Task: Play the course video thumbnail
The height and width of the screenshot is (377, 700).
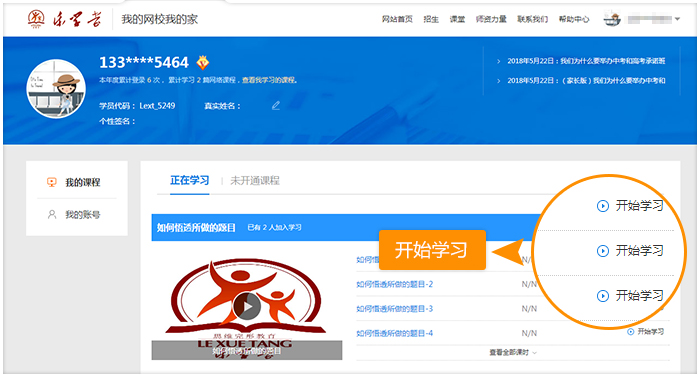Action: point(246,306)
